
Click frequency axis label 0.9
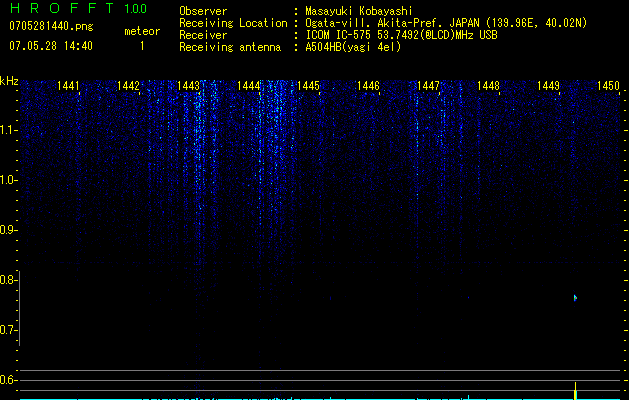point(9,230)
